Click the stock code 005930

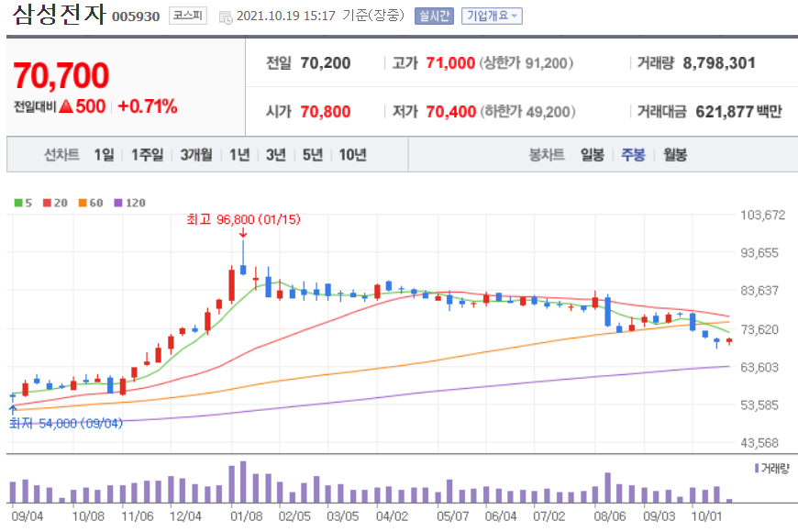[136, 17]
